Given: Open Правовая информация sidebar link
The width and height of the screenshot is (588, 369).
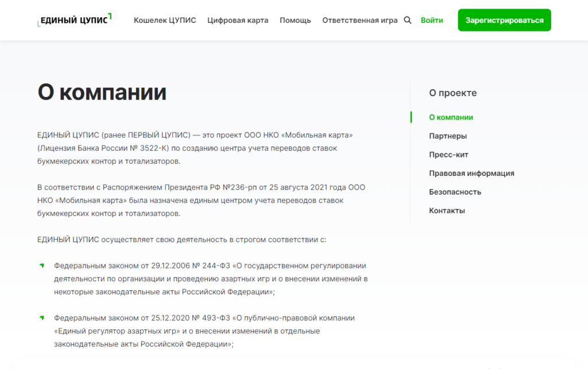Looking at the screenshot, I should point(471,174).
